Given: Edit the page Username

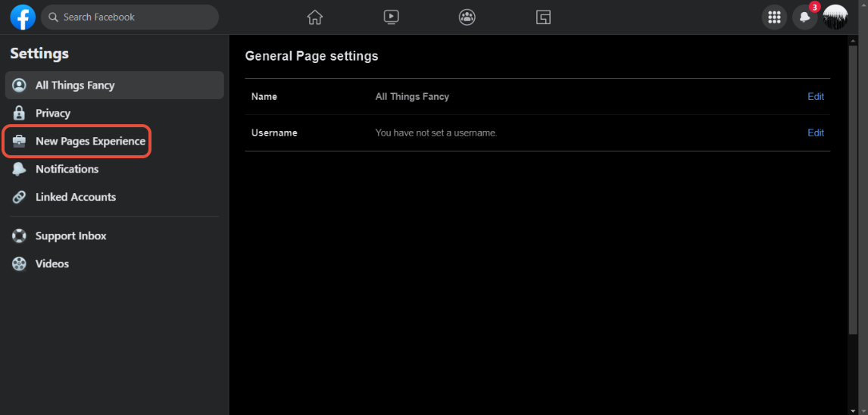Looking at the screenshot, I should (x=816, y=133).
